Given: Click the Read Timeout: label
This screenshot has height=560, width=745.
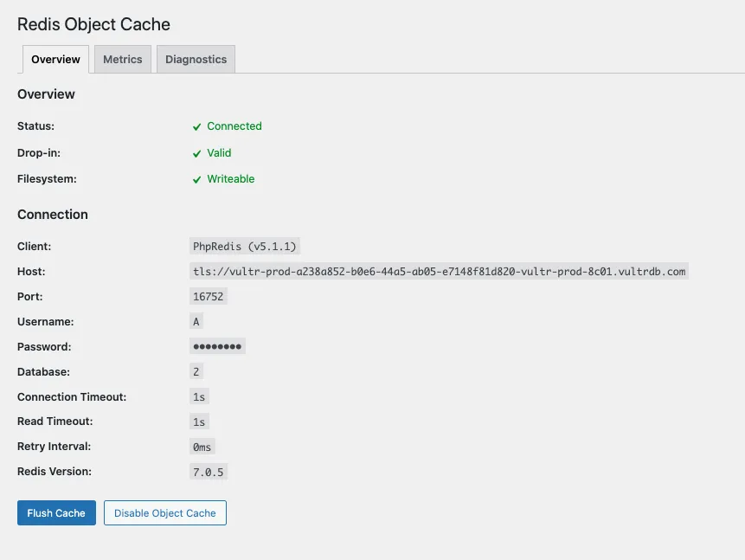Looking at the screenshot, I should [55, 422].
